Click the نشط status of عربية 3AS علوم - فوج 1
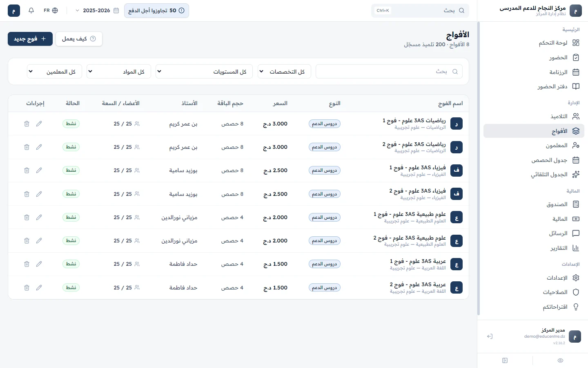 71,264
